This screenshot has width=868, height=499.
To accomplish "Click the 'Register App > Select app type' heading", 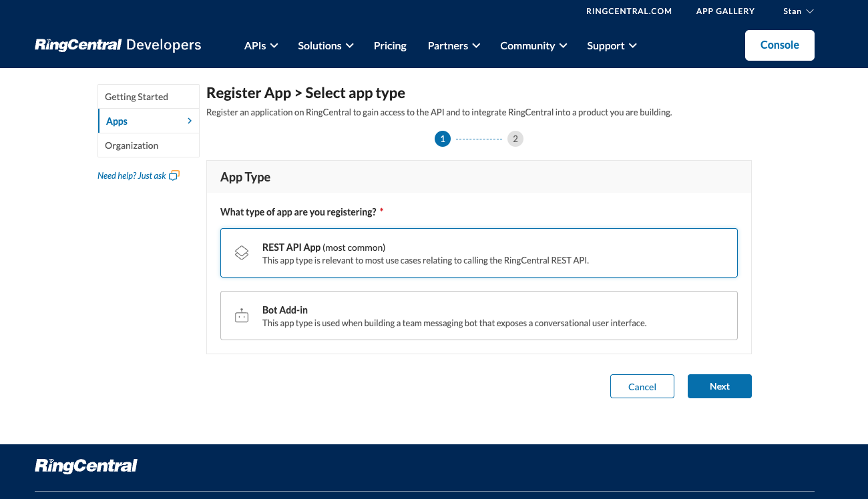I will click(306, 93).
